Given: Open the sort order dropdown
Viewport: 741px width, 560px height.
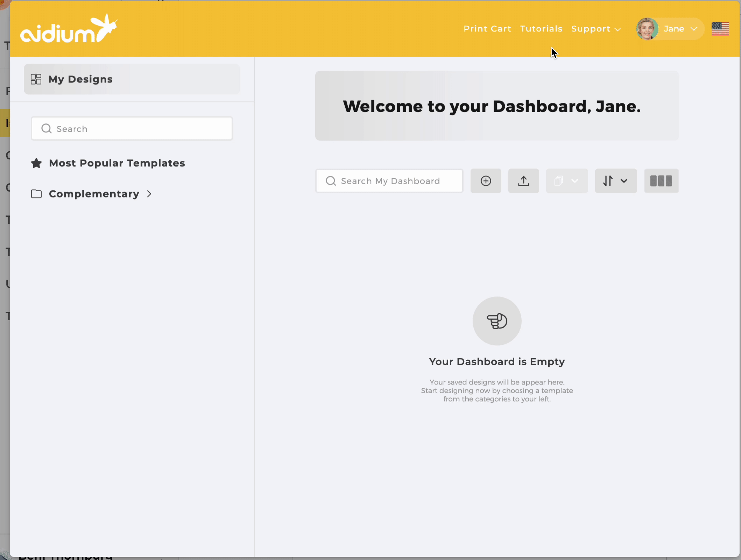Looking at the screenshot, I should click(x=615, y=181).
